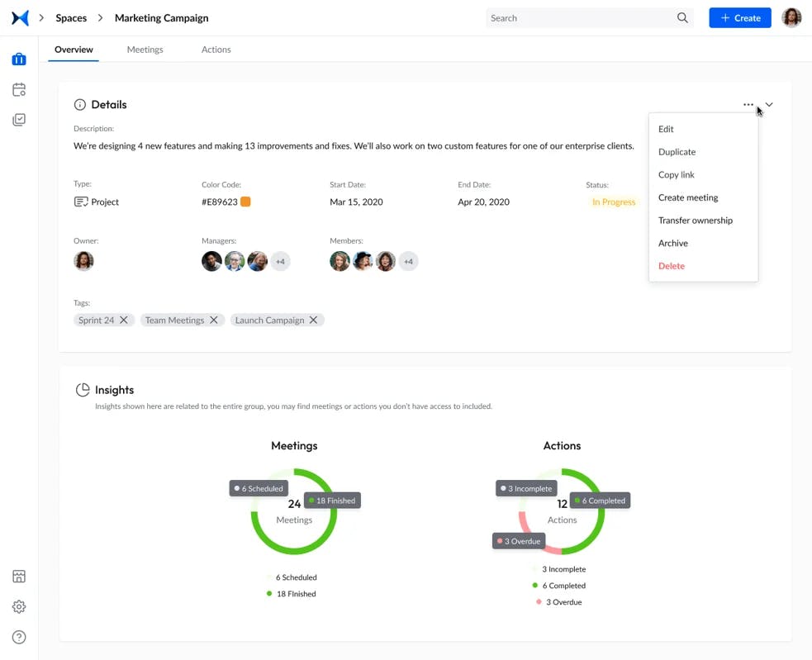This screenshot has width=812, height=660.
Task: Open the calendar icon in the sidebar
Action: pyautogui.click(x=19, y=89)
